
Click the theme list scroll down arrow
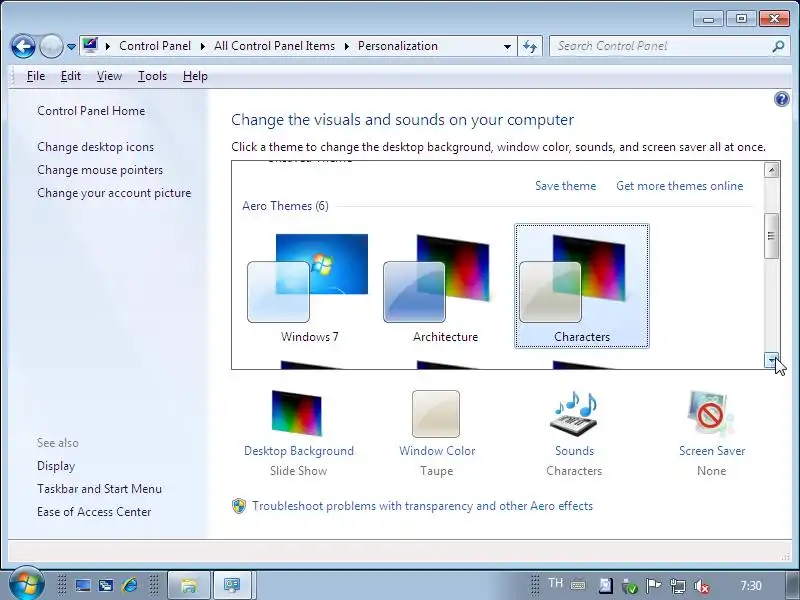771,360
